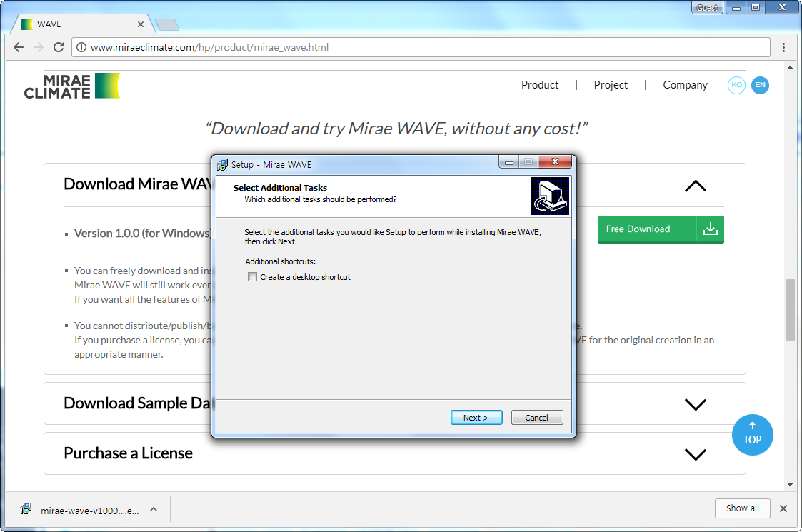This screenshot has height=532, width=802.
Task: Reload the page with the refresh icon
Action: tap(59, 47)
